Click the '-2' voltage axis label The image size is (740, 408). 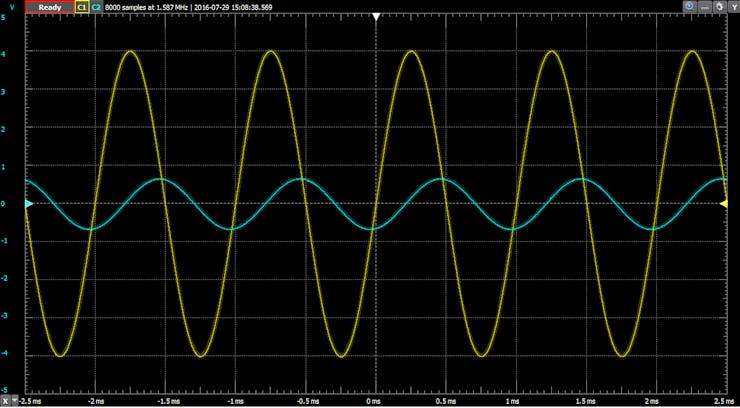coord(3,279)
